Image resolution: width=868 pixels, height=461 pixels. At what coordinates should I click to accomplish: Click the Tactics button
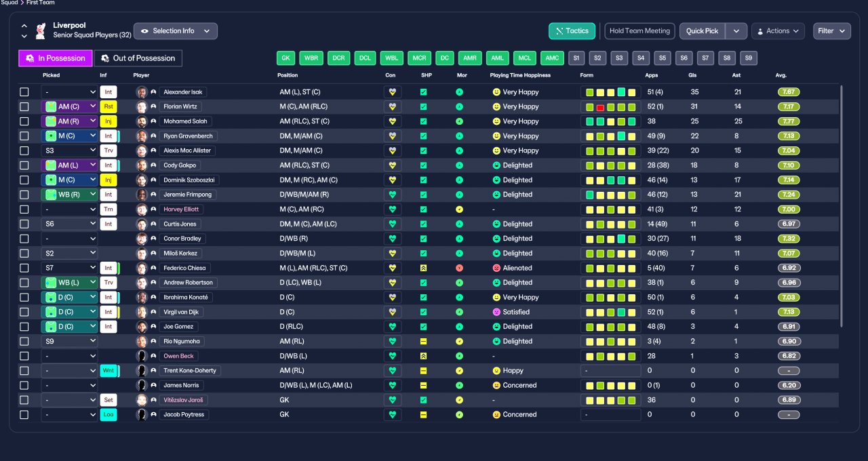coord(572,31)
